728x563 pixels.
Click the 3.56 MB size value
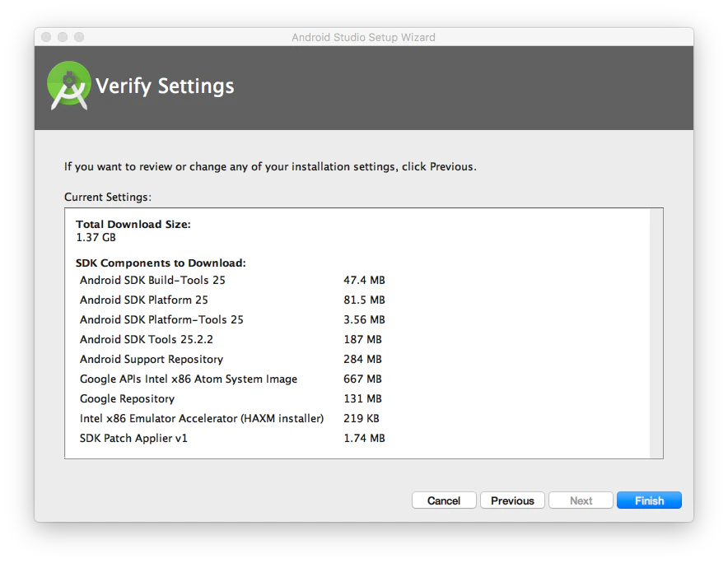365,319
